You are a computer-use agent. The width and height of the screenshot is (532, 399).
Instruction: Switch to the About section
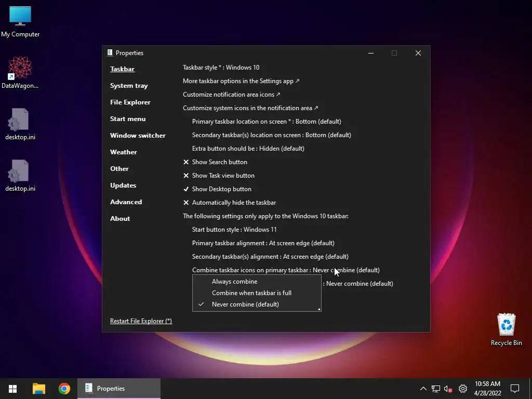point(120,219)
